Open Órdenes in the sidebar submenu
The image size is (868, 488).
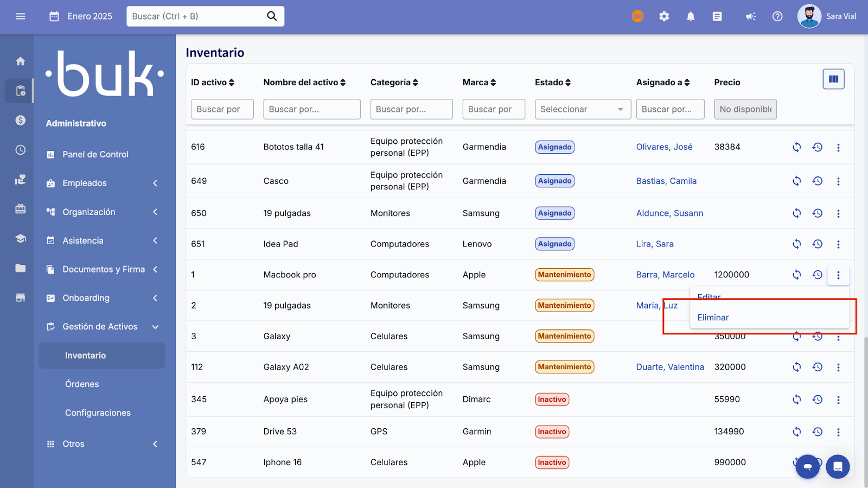click(x=82, y=384)
